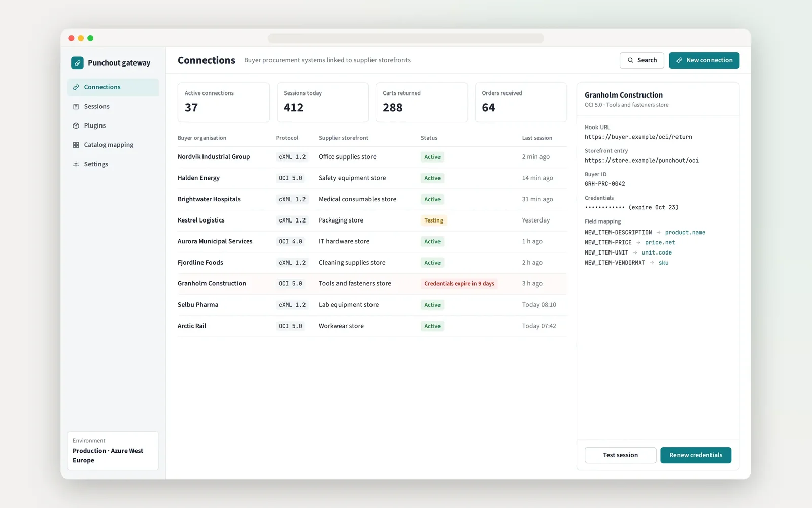
Task: Select the Halden Energy connection
Action: (x=372, y=178)
